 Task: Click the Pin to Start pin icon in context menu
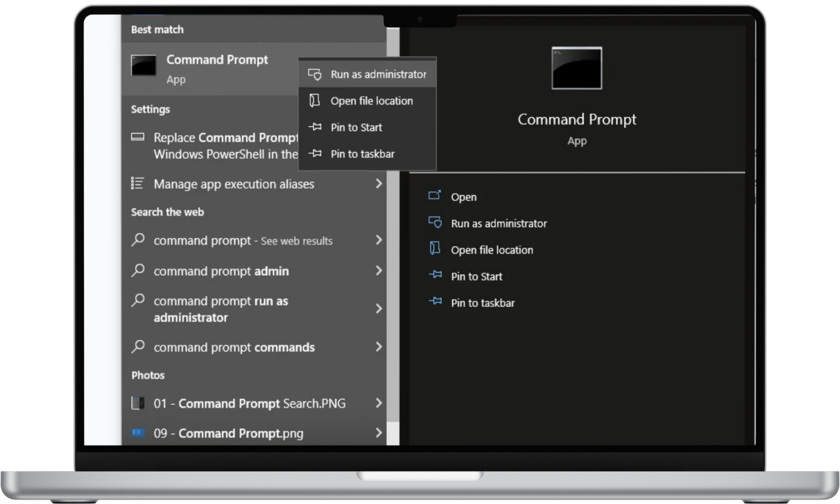(315, 127)
